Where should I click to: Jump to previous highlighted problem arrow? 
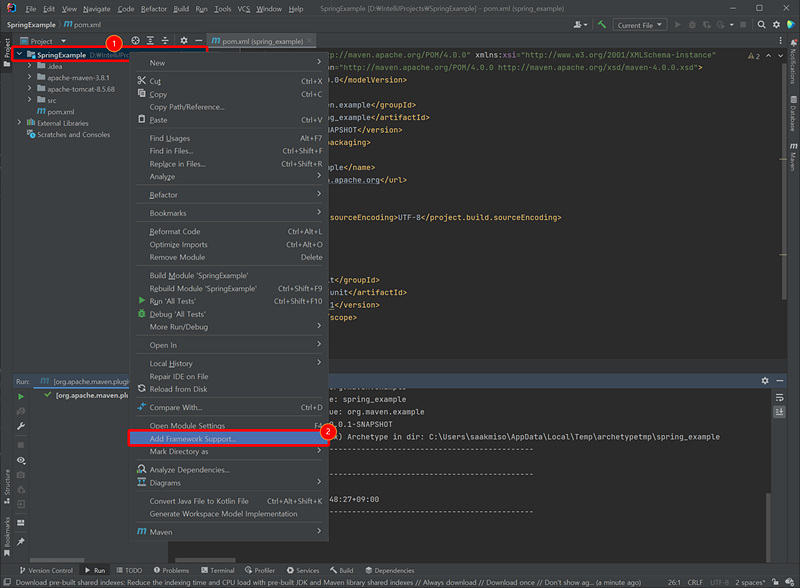(768, 56)
